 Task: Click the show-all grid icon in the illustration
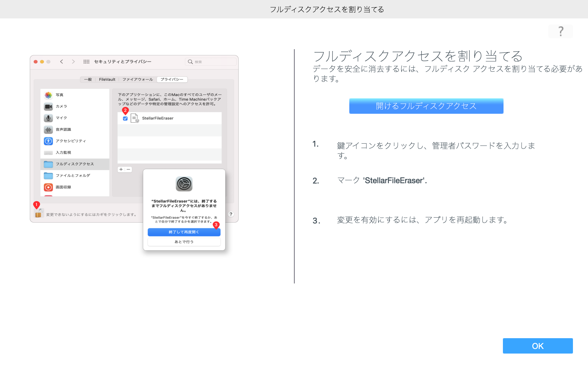pos(86,61)
